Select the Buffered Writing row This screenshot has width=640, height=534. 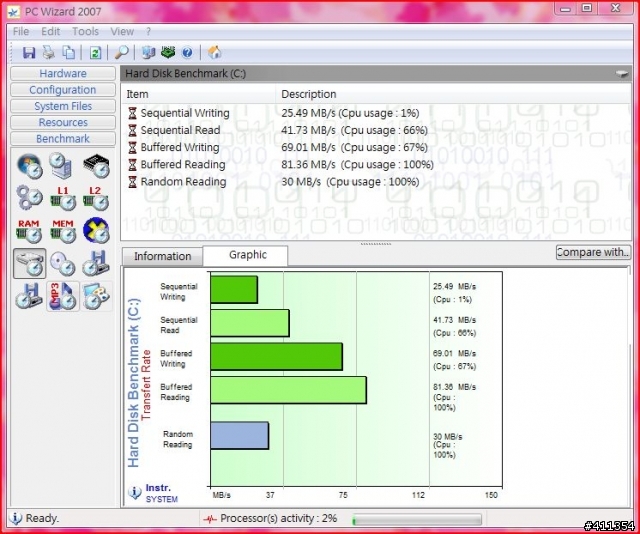click(x=376, y=147)
